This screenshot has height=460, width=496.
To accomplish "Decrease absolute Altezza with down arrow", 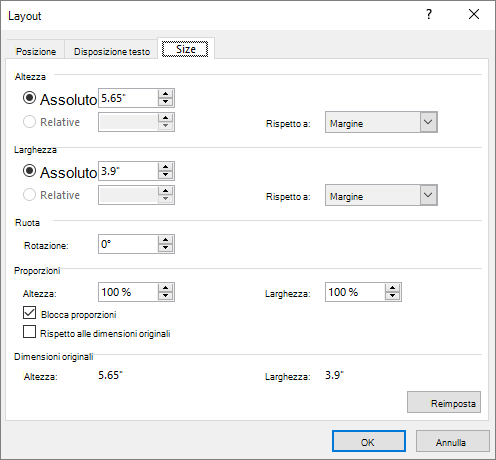I will pos(166,102).
